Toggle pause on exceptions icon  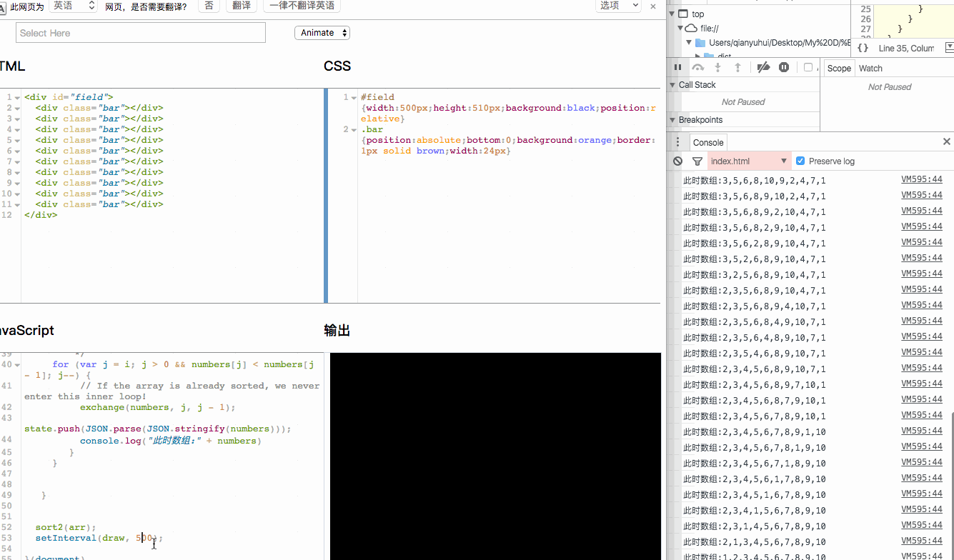[x=784, y=67]
